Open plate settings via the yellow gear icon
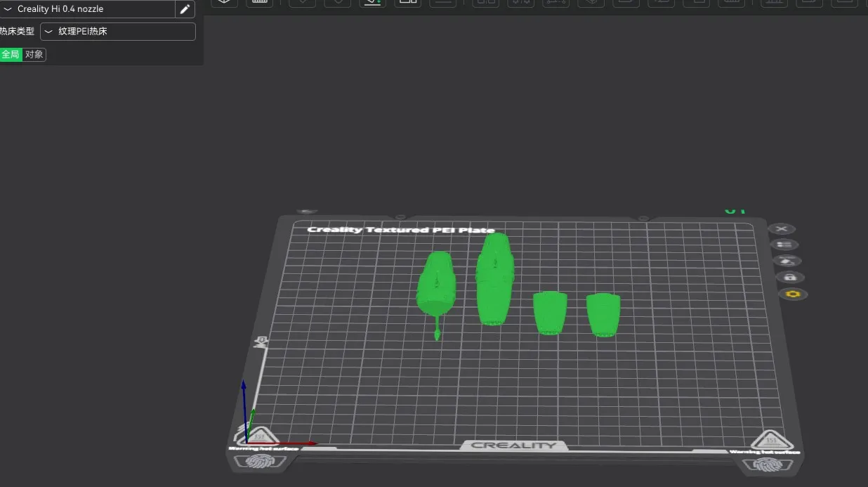 (793, 294)
